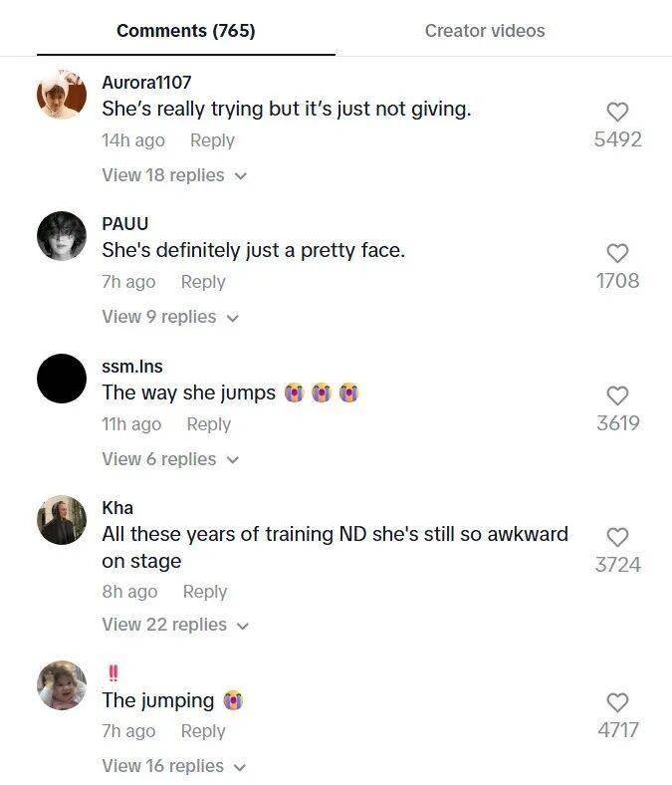Click ssm.Ins's black profile avatar
This screenshot has width=672, height=785.
(62, 379)
